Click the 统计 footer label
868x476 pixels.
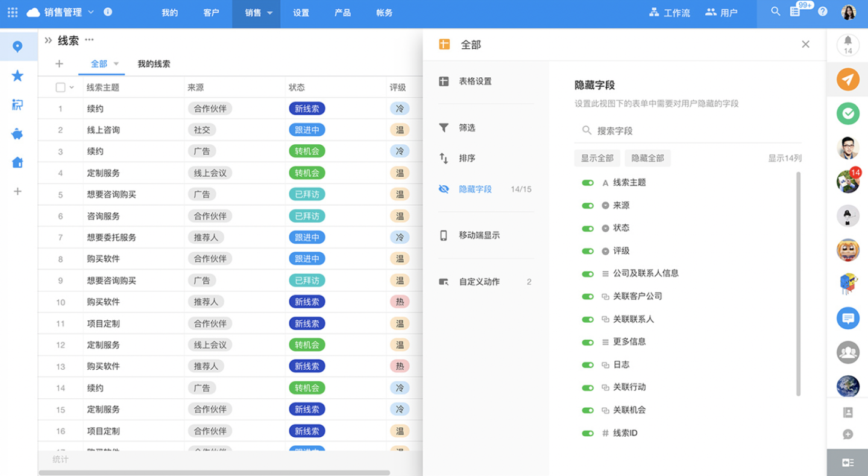(60, 460)
